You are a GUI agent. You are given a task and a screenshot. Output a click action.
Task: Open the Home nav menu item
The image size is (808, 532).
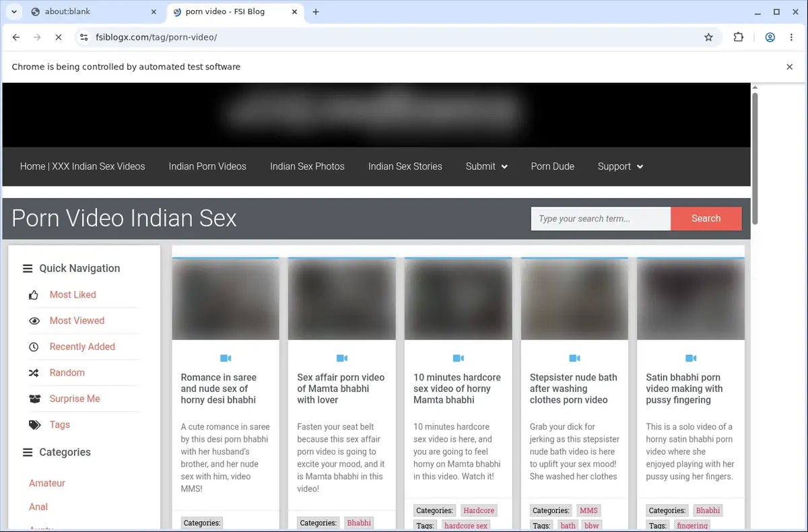tap(82, 166)
